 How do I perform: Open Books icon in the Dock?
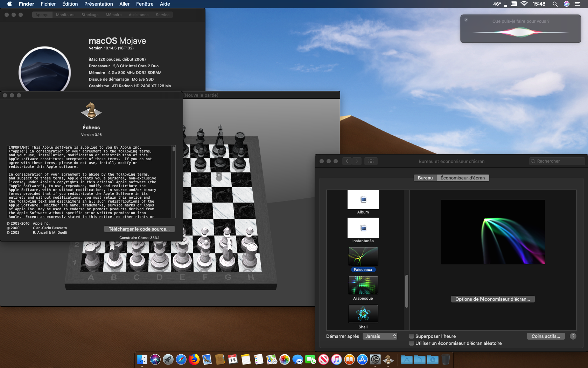[349, 359]
